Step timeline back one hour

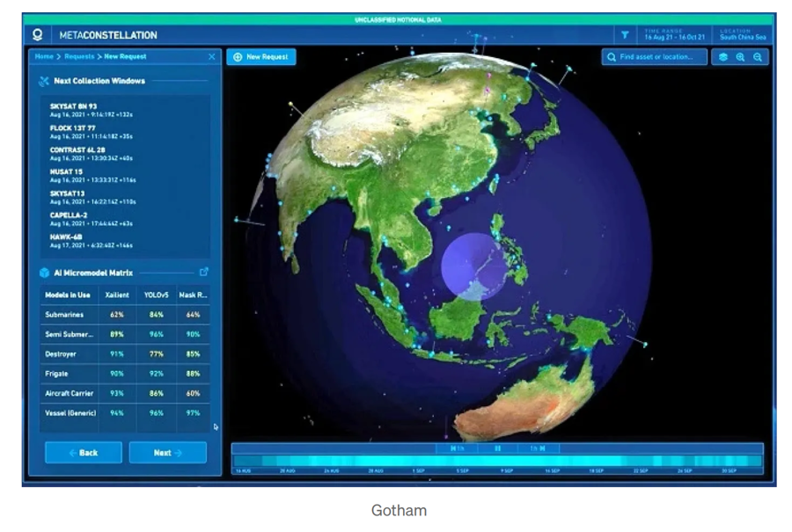(458, 448)
